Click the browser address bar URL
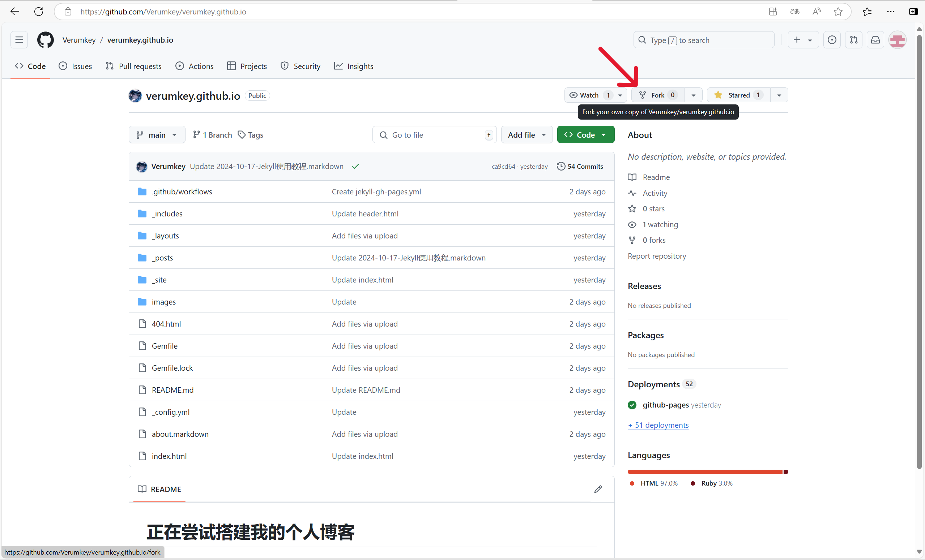 coord(163,12)
